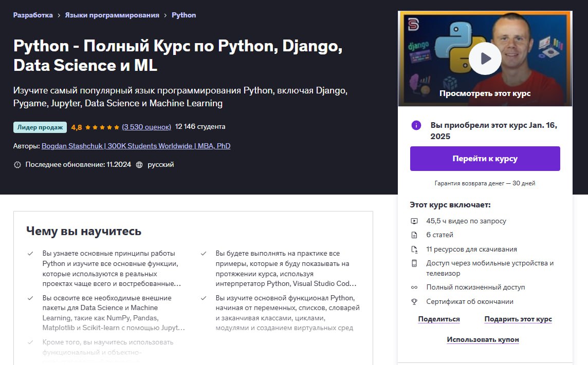Open author Bogdan Stashchuk's profile link
The image size is (588, 365).
click(x=136, y=146)
